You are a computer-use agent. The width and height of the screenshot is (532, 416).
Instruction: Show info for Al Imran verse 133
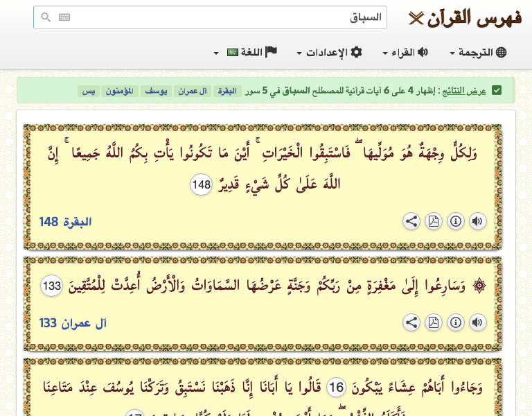455,322
